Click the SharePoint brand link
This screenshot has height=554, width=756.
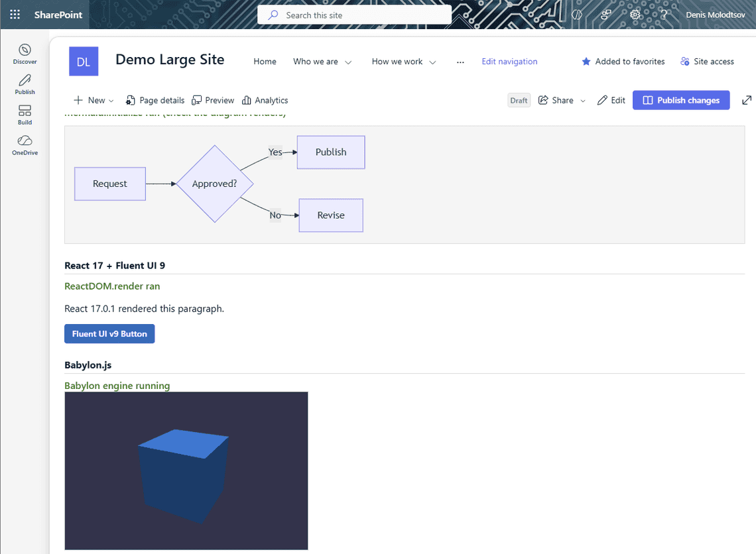(x=58, y=15)
